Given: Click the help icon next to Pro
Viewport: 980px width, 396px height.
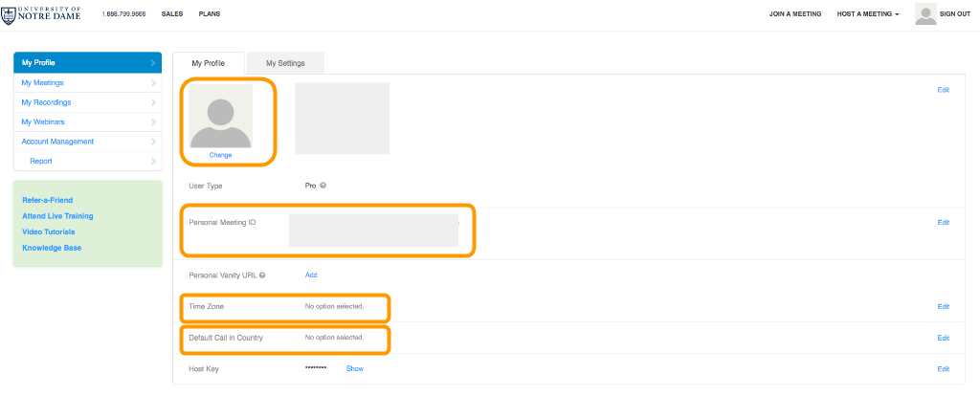Looking at the screenshot, I should 323,186.
